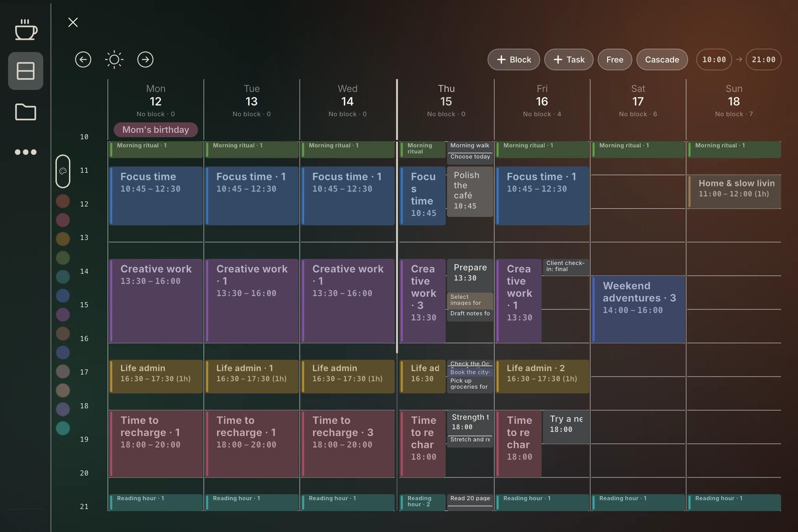Screen dimensions: 798x532
Task: Open Tuesday's Morning ritual block
Action: point(252,150)
